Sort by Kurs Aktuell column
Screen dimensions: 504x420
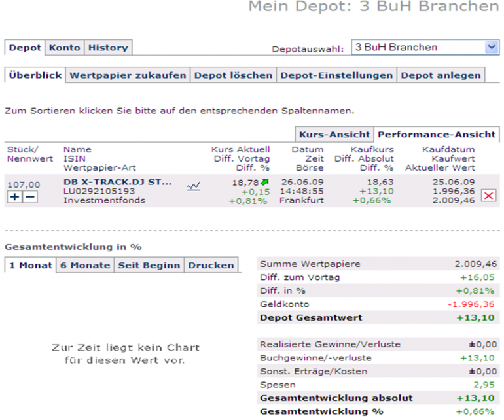pos(240,149)
